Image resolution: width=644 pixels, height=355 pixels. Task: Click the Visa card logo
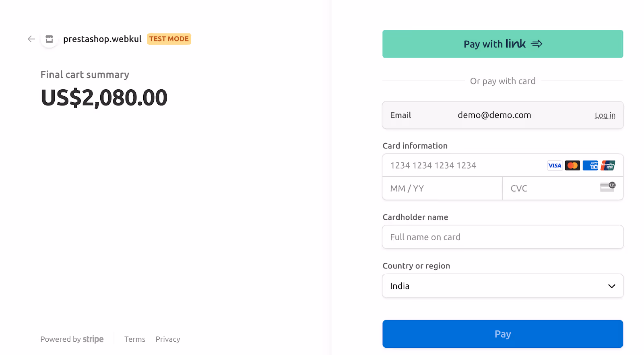pos(555,165)
